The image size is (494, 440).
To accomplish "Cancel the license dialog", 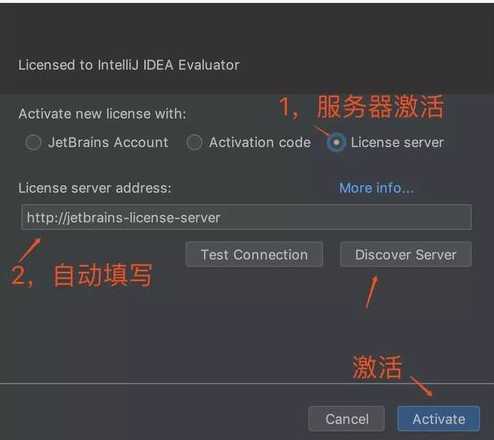I will coord(347,419).
